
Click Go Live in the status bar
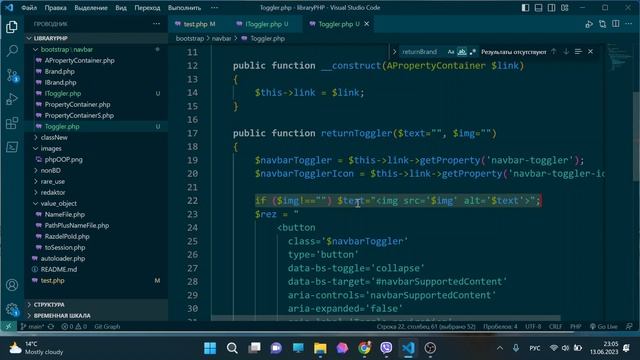tap(604, 327)
